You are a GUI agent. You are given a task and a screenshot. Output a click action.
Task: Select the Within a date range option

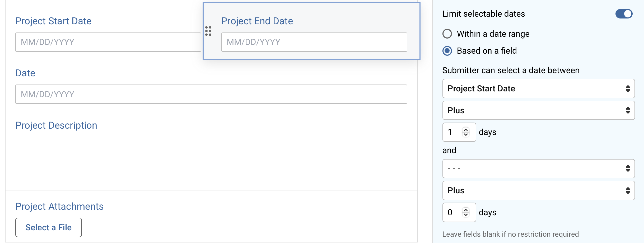447,34
